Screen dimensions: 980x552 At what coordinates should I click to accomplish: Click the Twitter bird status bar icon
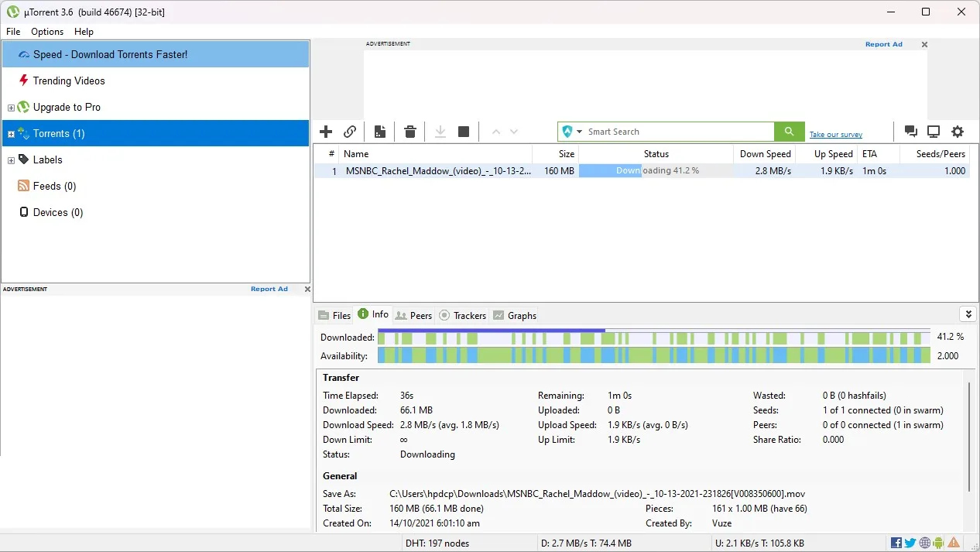[x=910, y=543]
